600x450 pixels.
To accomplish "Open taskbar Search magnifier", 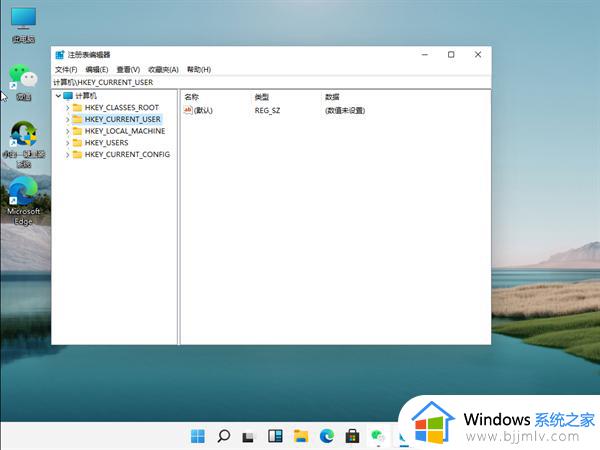I will click(223, 436).
